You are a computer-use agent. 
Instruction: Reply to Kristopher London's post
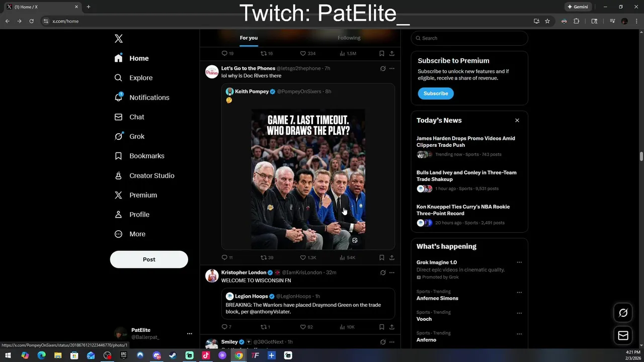pos(226,327)
